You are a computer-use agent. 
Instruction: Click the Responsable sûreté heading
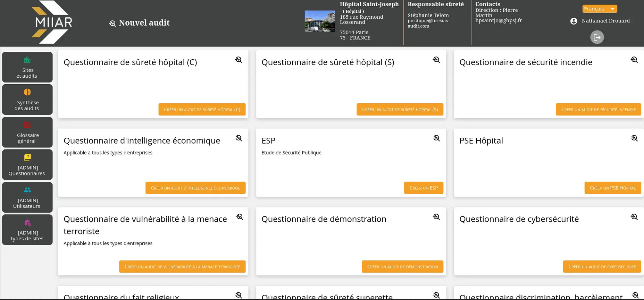pyautogui.click(x=436, y=4)
